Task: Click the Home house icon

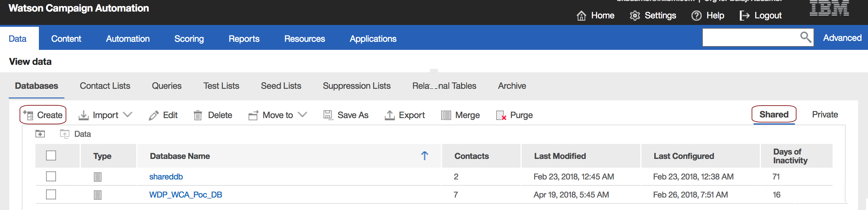Action: point(581,16)
